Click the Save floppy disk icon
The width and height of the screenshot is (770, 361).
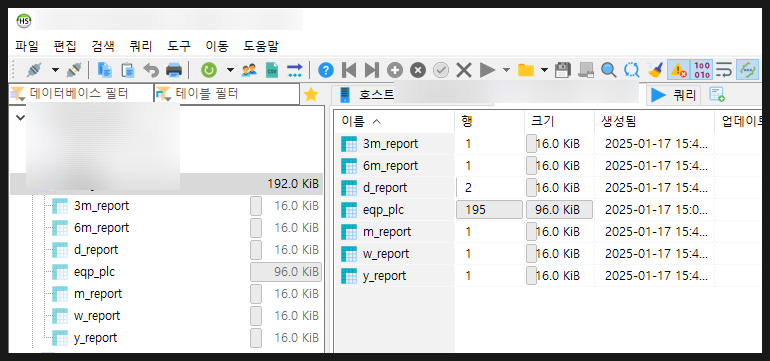tap(563, 70)
